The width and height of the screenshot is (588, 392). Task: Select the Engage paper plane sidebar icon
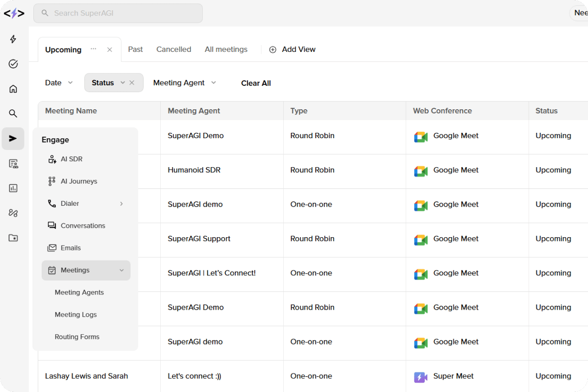(x=13, y=139)
